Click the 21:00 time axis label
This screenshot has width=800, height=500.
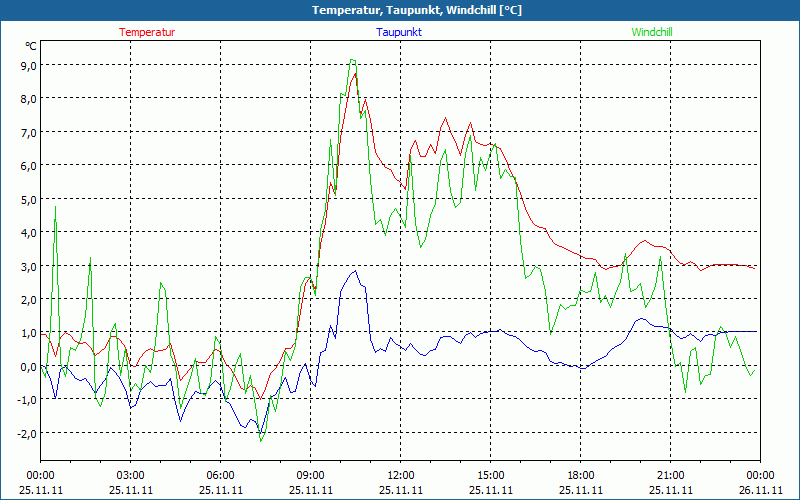670,475
